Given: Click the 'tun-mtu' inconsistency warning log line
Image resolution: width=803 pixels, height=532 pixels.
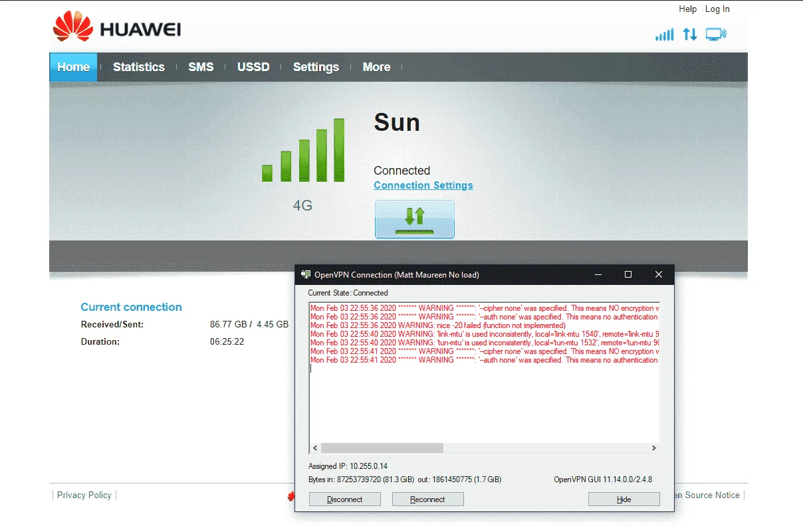Looking at the screenshot, I should click(x=485, y=343).
